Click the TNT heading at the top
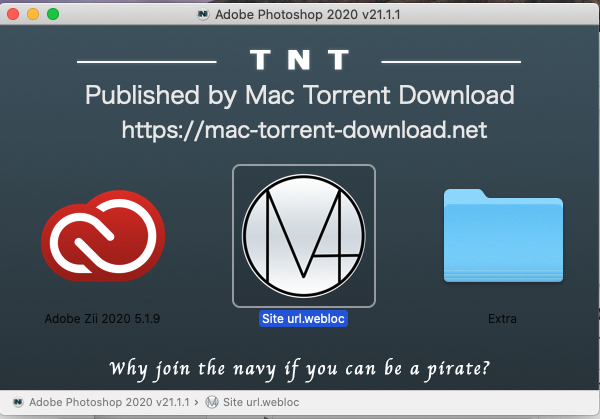600x419 pixels. click(299, 60)
